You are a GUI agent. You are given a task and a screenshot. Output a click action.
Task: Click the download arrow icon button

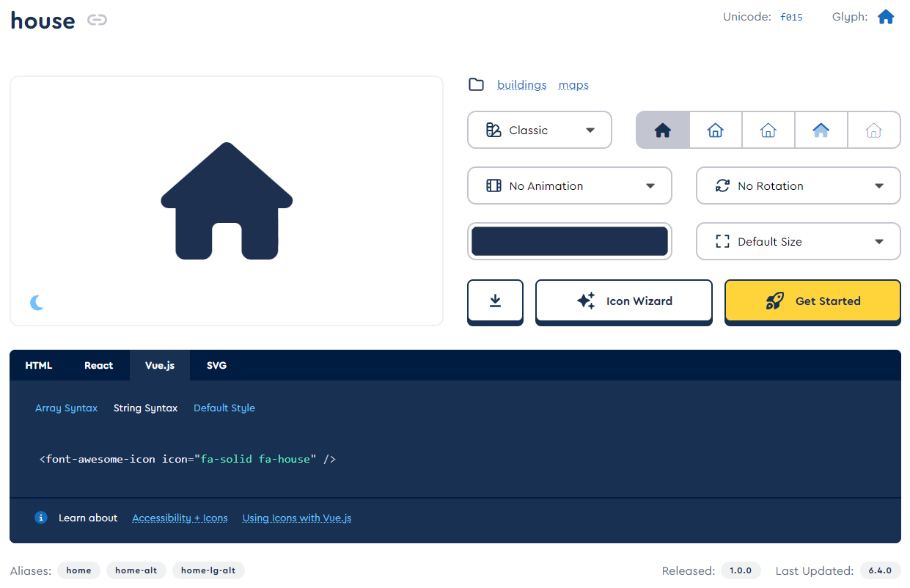point(495,301)
